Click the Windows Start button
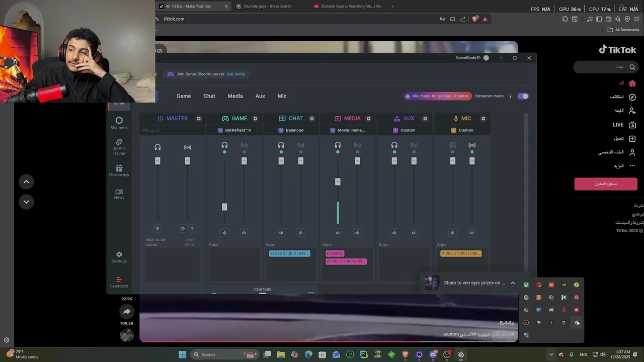Viewport: 644px width, 362px height. 182,354
